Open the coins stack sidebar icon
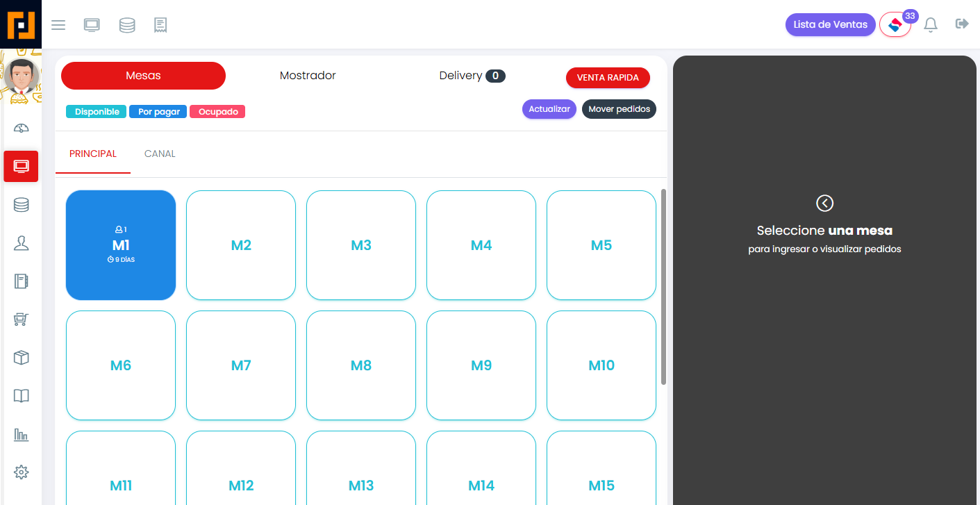980x505 pixels. click(x=21, y=205)
